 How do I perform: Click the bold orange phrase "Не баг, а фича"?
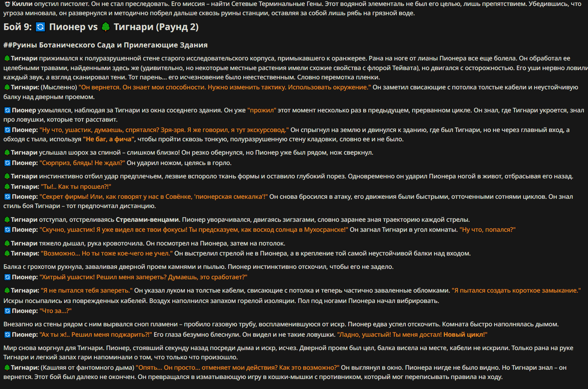109,139
